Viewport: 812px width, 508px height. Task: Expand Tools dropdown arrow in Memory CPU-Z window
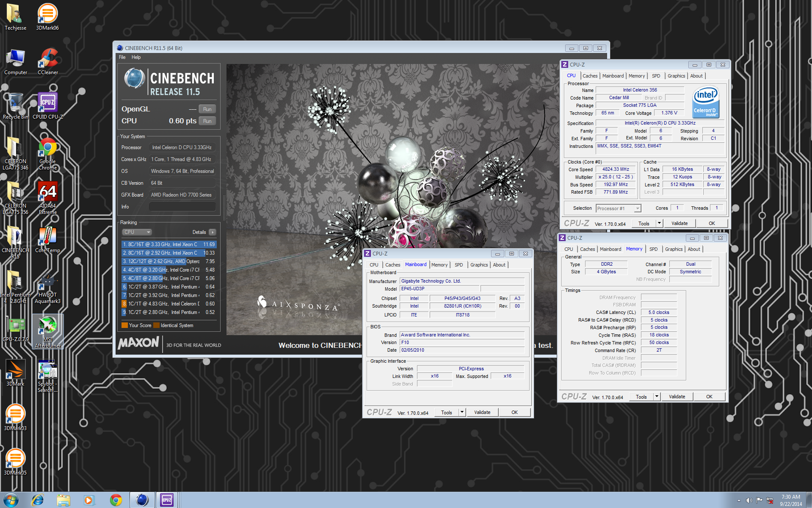click(657, 397)
